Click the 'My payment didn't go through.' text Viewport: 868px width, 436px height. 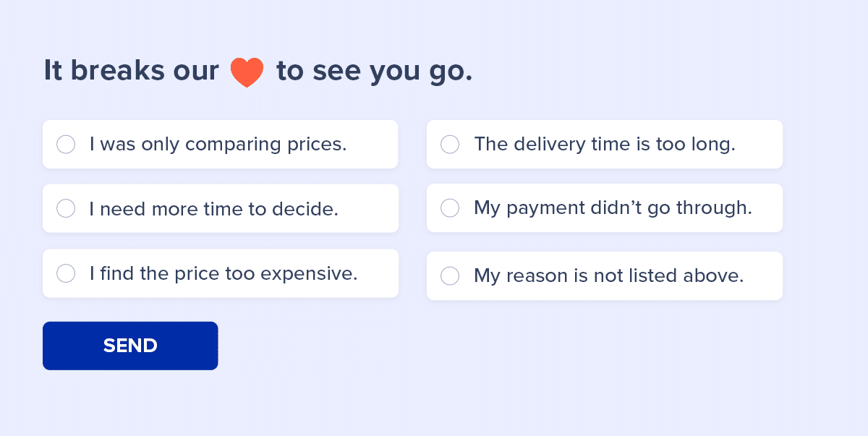click(x=613, y=208)
